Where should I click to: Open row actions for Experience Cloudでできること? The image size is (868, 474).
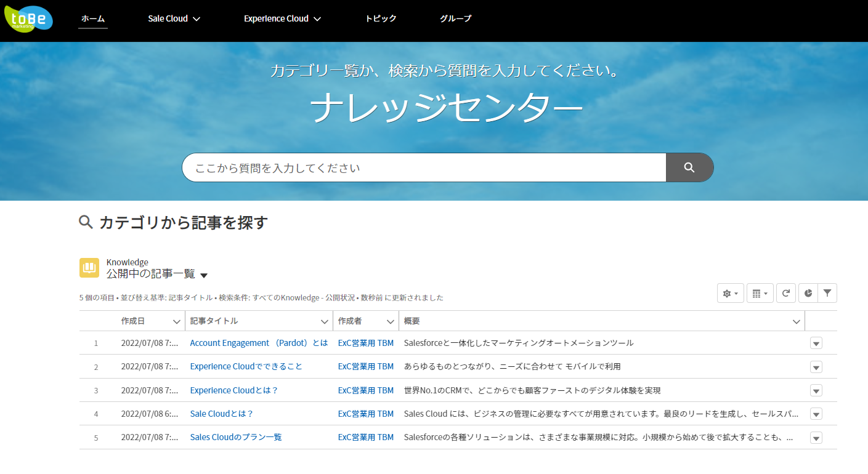tap(816, 368)
